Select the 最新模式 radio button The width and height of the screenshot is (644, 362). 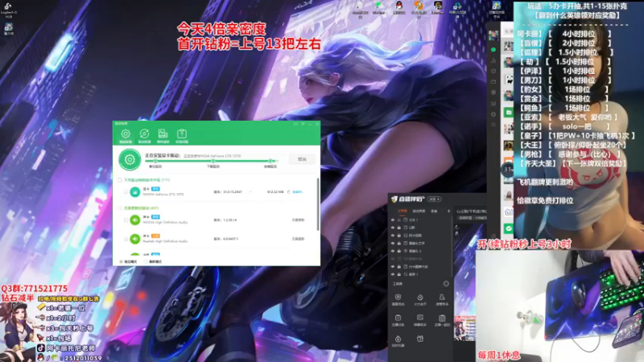click(x=146, y=261)
